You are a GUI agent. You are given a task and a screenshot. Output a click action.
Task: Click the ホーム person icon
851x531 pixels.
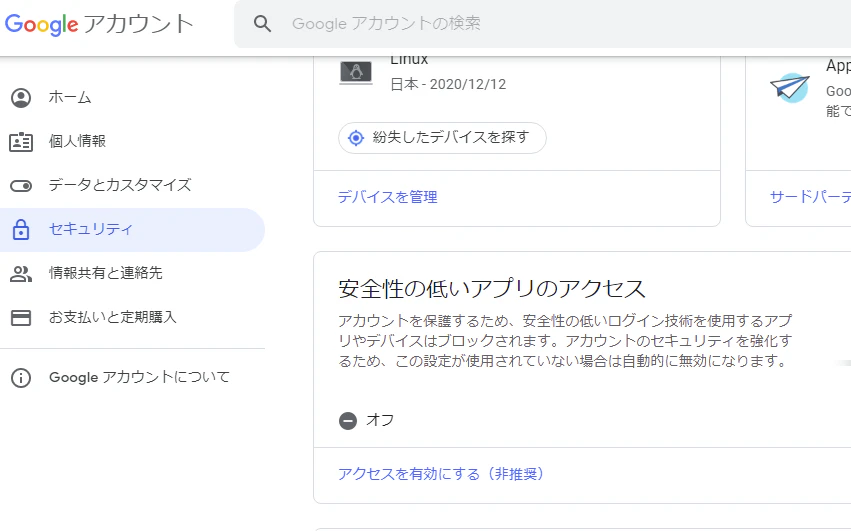21,98
